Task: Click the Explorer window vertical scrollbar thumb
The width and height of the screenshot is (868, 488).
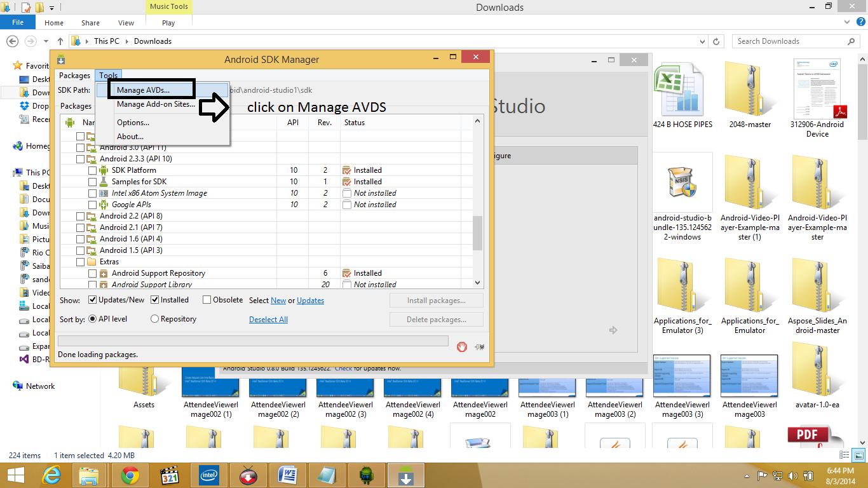Action: point(862,102)
